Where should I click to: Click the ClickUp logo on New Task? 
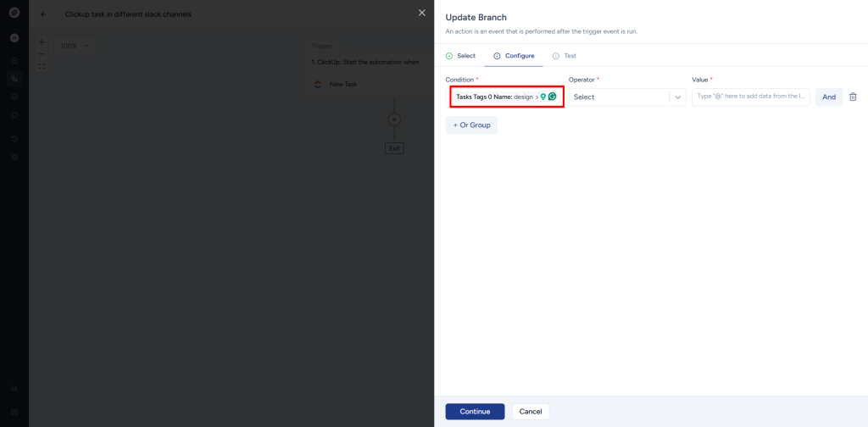pos(318,84)
